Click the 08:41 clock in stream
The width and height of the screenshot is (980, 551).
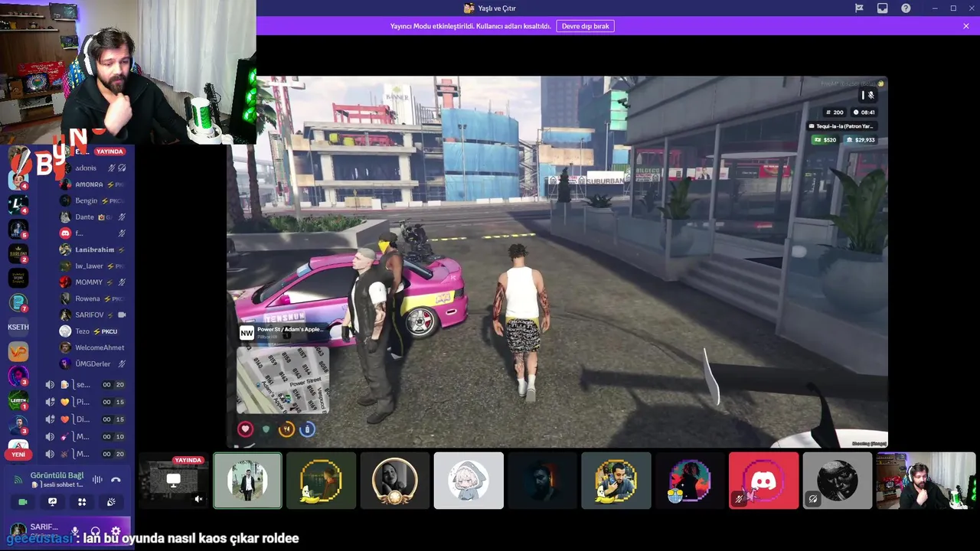[864, 112]
